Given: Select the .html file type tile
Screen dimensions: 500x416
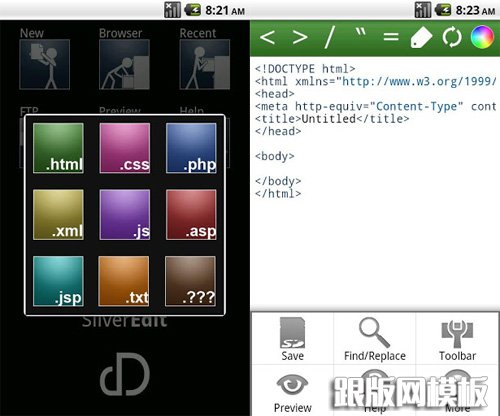Looking at the screenshot, I should point(58,148).
